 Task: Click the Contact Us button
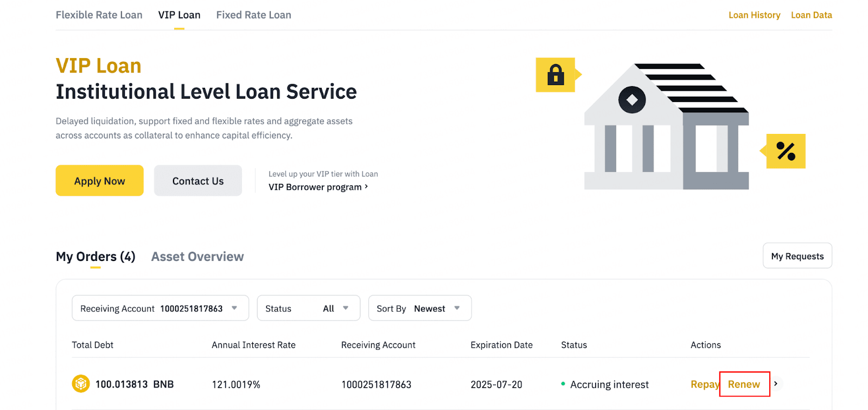pyautogui.click(x=198, y=181)
